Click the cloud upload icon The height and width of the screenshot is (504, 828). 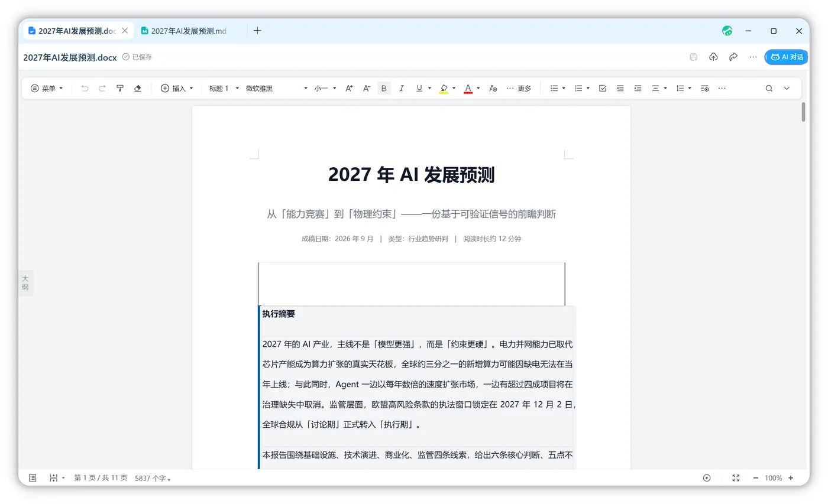(713, 57)
